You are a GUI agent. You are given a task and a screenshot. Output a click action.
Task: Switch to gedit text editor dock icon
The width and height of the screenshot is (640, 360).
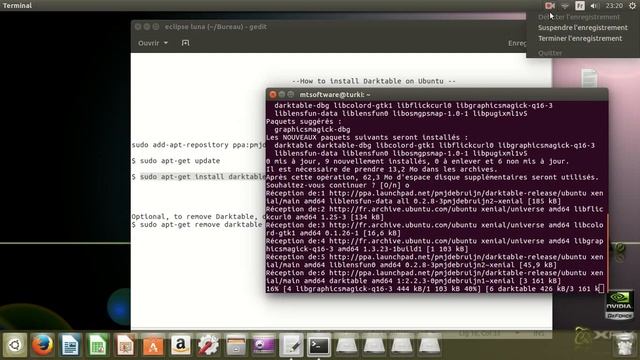(x=291, y=345)
